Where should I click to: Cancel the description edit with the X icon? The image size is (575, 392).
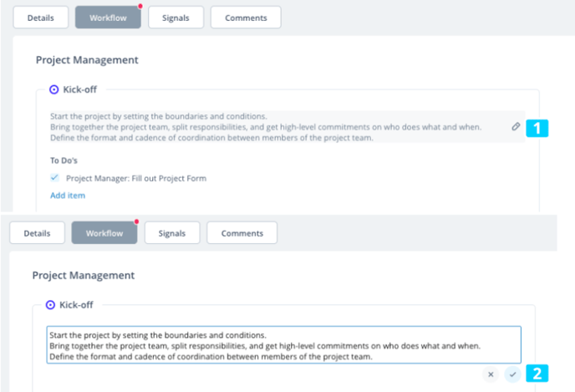[491, 374]
